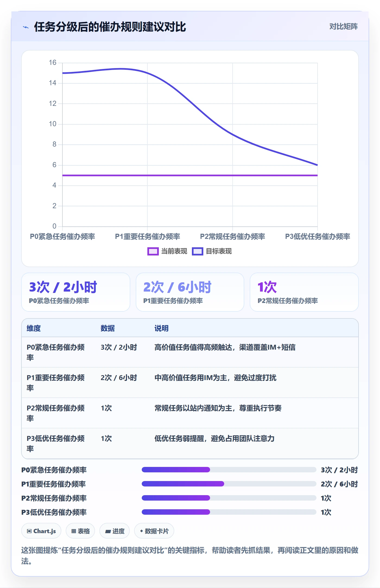Screen dimensions: 380x588
Task: Select the cell 中高价值任务用IM为主，避免过度打扰
Action: (x=216, y=378)
